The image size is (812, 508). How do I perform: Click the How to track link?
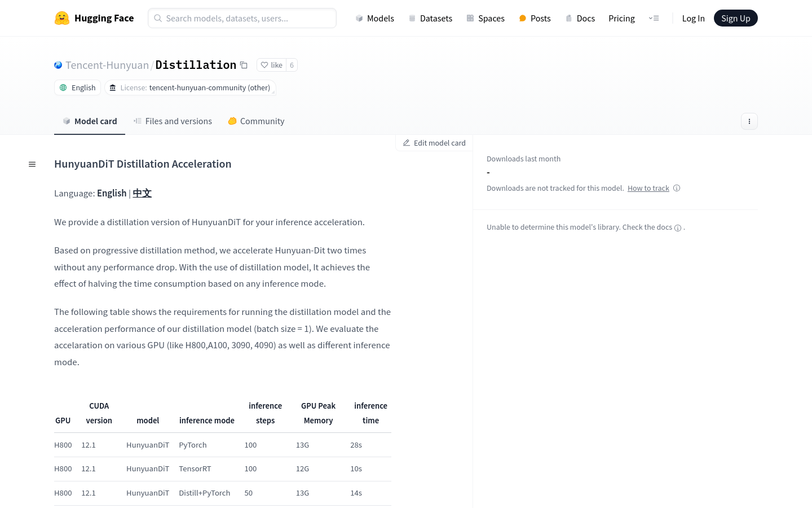pos(648,188)
